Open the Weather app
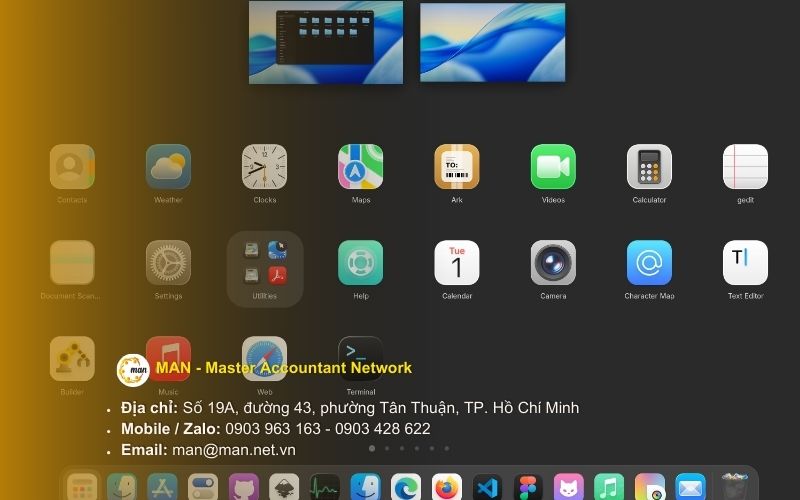This screenshot has width=800, height=500. tap(168, 167)
